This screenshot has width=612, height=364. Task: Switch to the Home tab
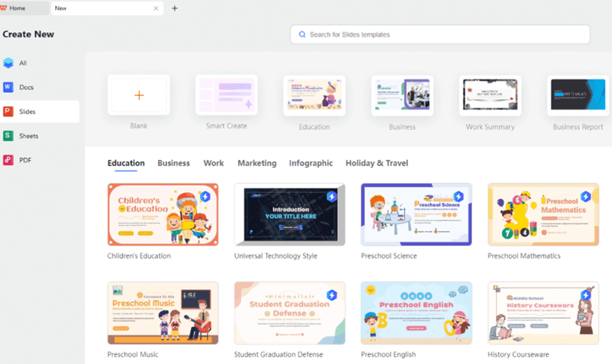click(21, 8)
